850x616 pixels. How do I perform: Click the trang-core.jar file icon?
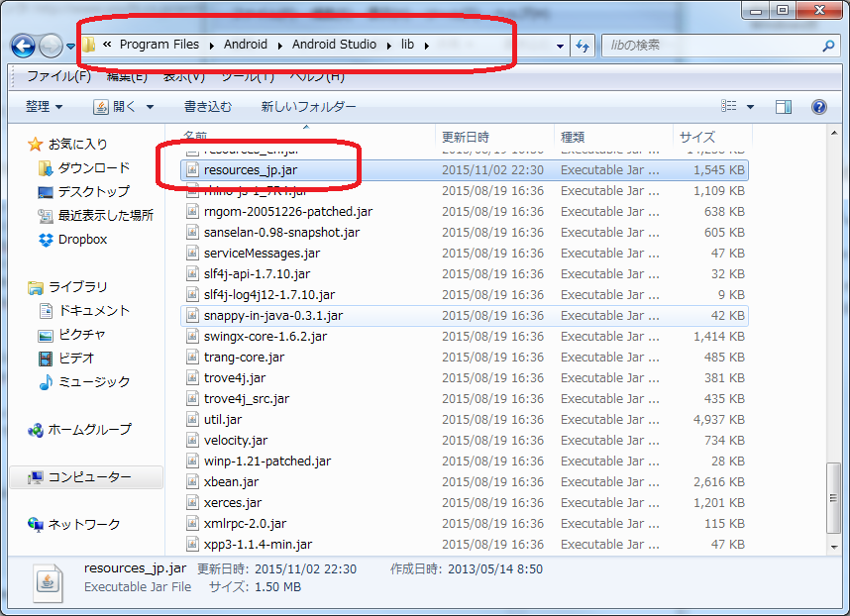(x=192, y=358)
